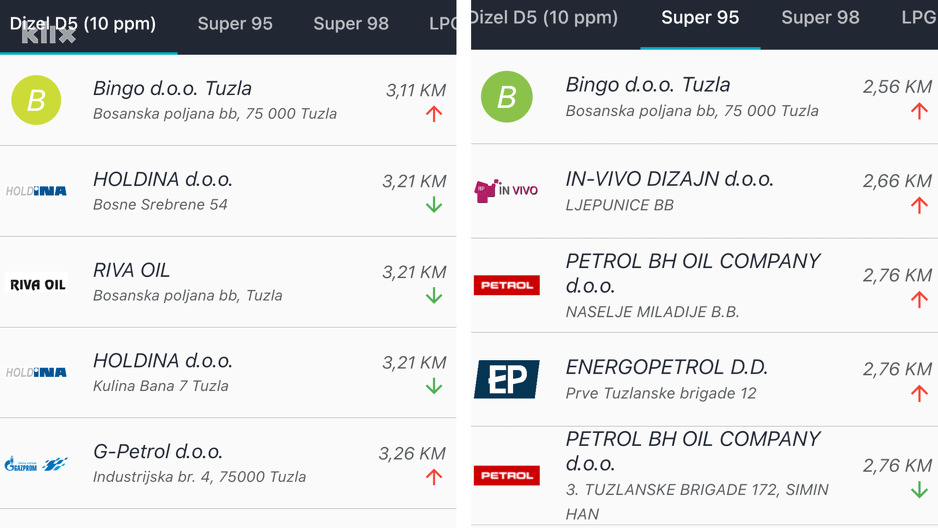
Task: Click red up arrow beside 3,11 KM
Action: pyautogui.click(x=434, y=114)
